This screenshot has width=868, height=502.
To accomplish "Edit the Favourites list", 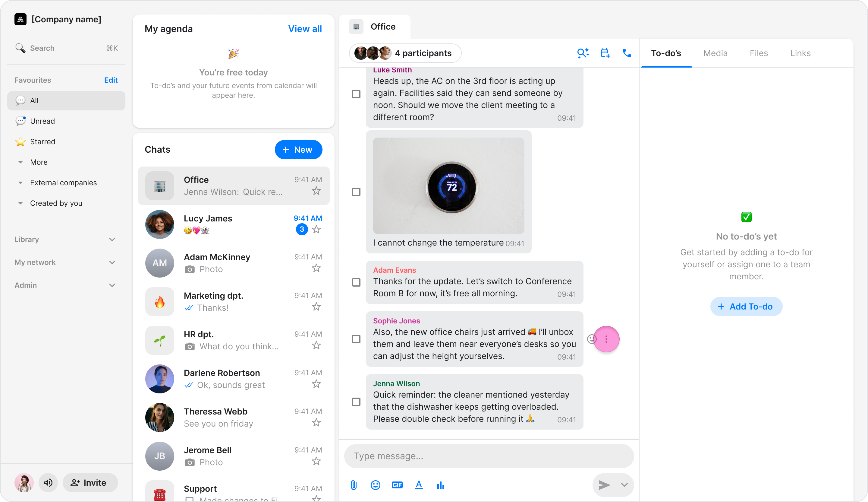I will [111, 80].
